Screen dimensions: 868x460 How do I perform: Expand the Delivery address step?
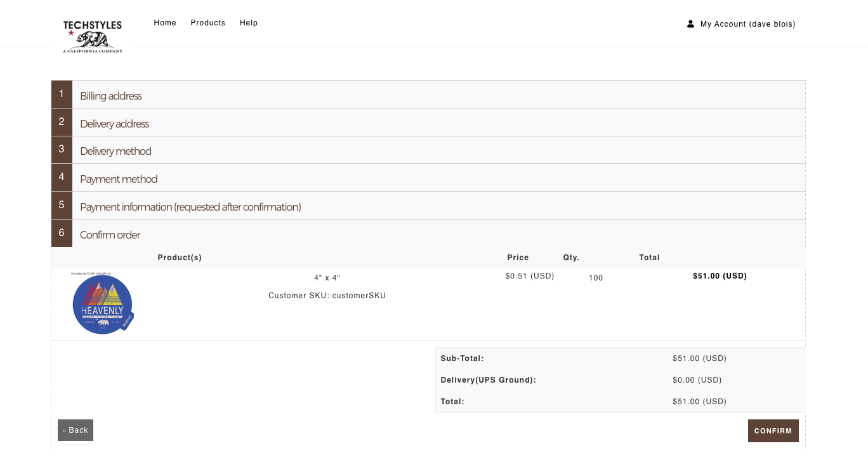[428, 122]
